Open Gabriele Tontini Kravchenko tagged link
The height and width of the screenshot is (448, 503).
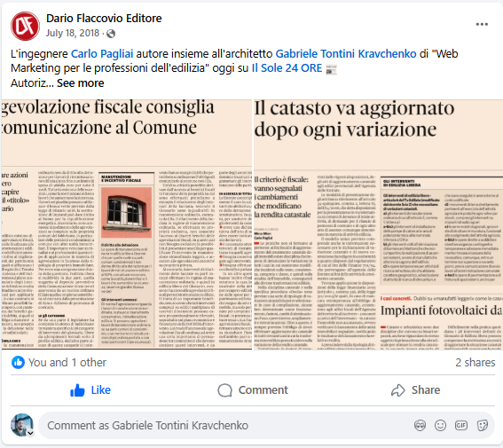pos(346,53)
